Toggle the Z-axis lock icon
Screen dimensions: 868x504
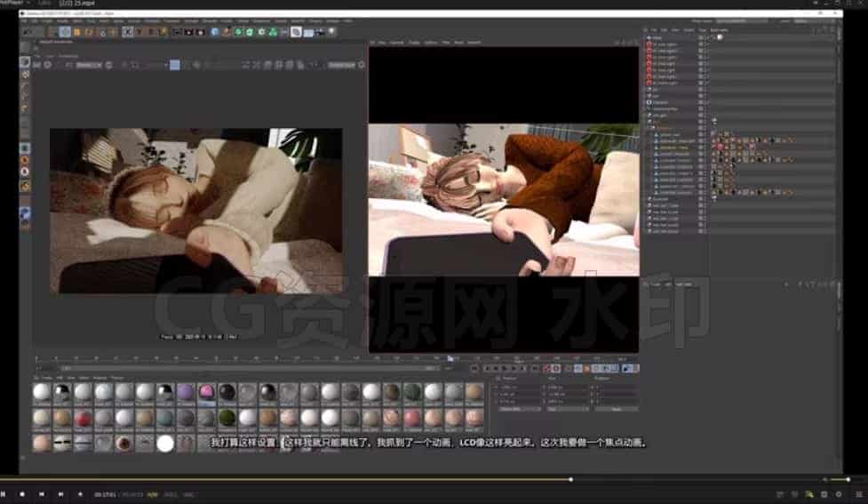[152, 32]
